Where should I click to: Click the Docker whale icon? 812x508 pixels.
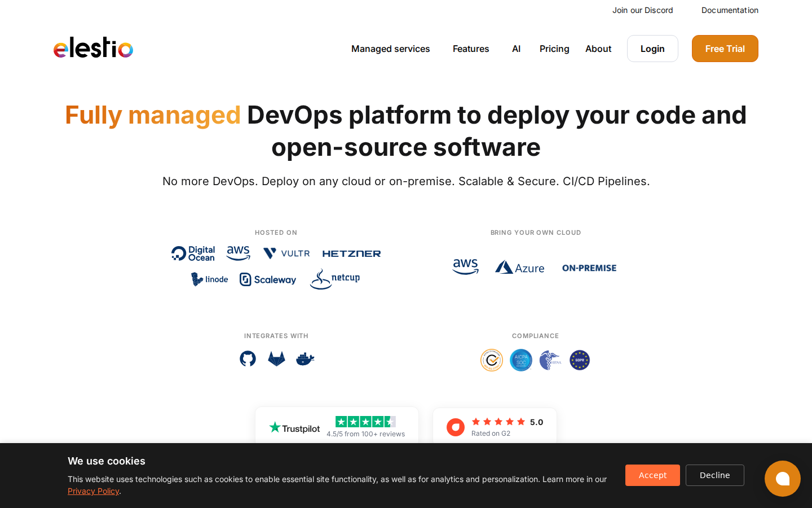tap(305, 358)
